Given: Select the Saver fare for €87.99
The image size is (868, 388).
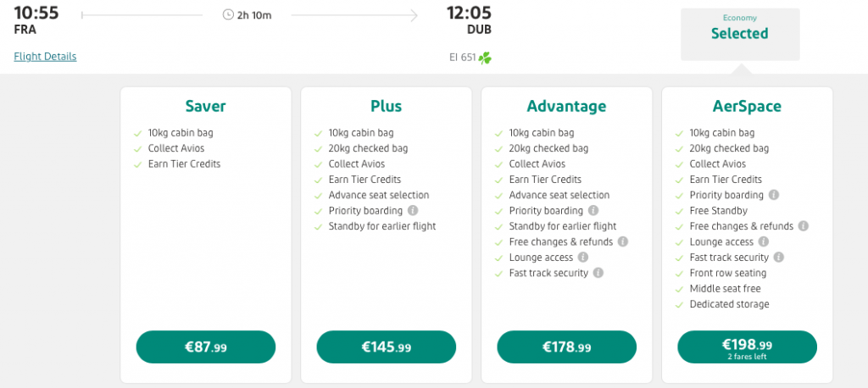Looking at the screenshot, I should [206, 347].
